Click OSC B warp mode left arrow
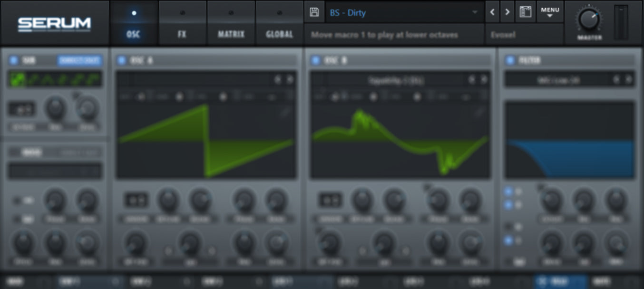Viewport: 644px width, 289px height. click(x=362, y=251)
